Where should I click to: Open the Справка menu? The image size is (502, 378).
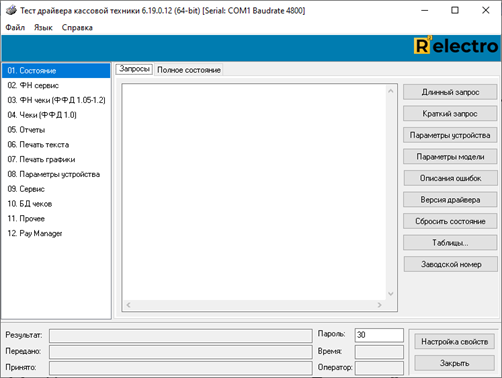tap(77, 27)
